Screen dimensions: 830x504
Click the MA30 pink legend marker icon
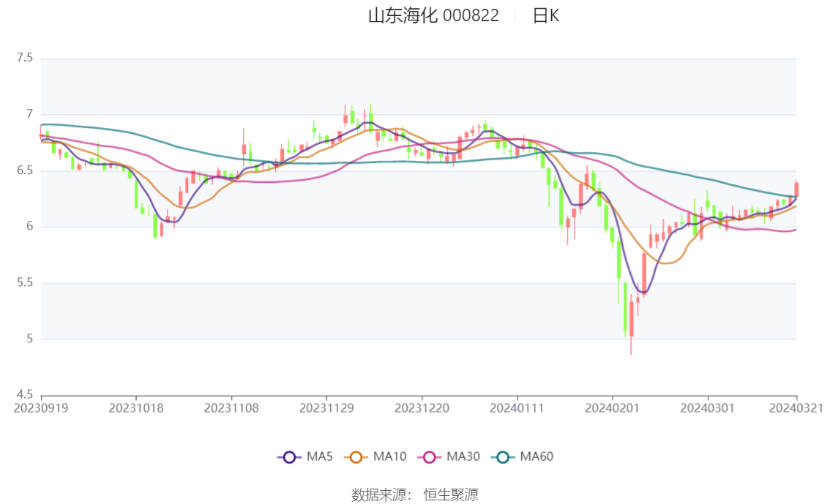point(430,457)
